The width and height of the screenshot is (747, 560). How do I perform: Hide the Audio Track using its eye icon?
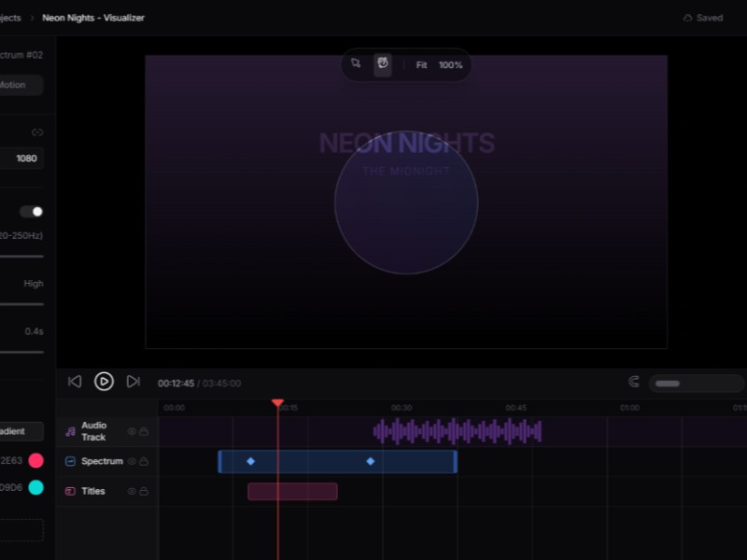tap(132, 432)
